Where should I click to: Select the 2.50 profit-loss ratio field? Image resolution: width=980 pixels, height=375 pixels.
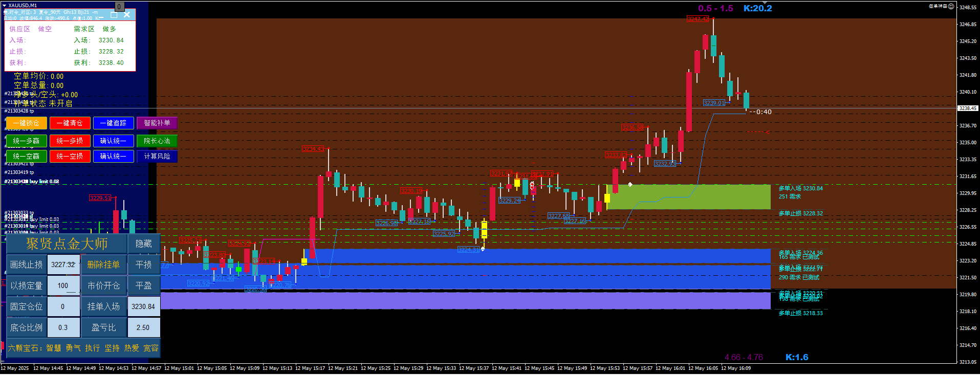tap(143, 327)
